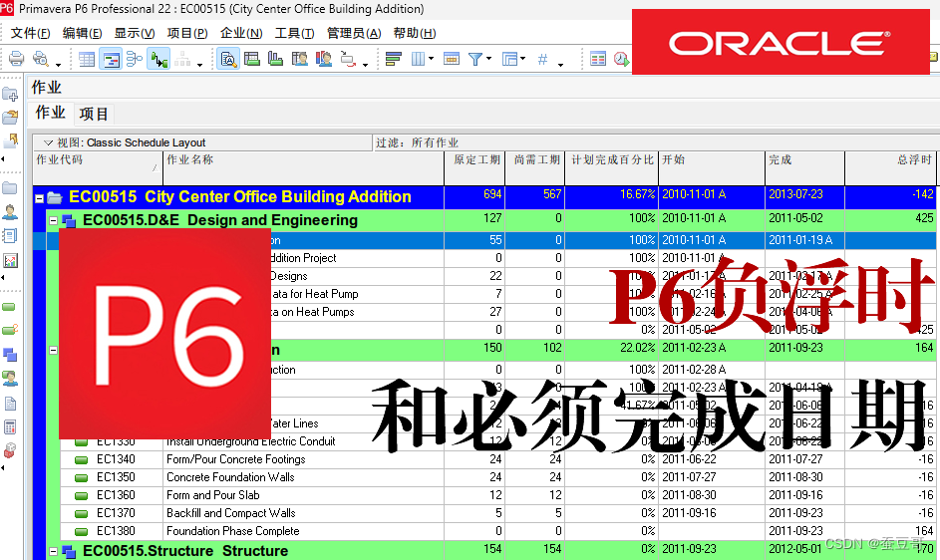Switch to the 项目 tab
940x560 pixels.
click(94, 114)
